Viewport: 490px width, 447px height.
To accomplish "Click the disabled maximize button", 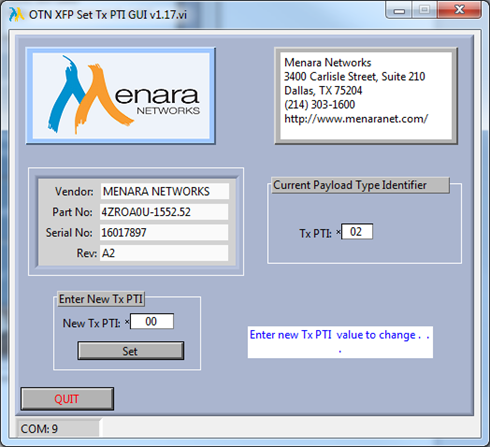I will coord(424,10).
